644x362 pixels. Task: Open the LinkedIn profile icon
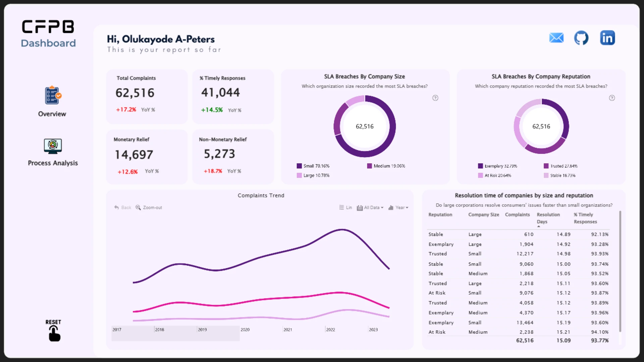click(607, 38)
